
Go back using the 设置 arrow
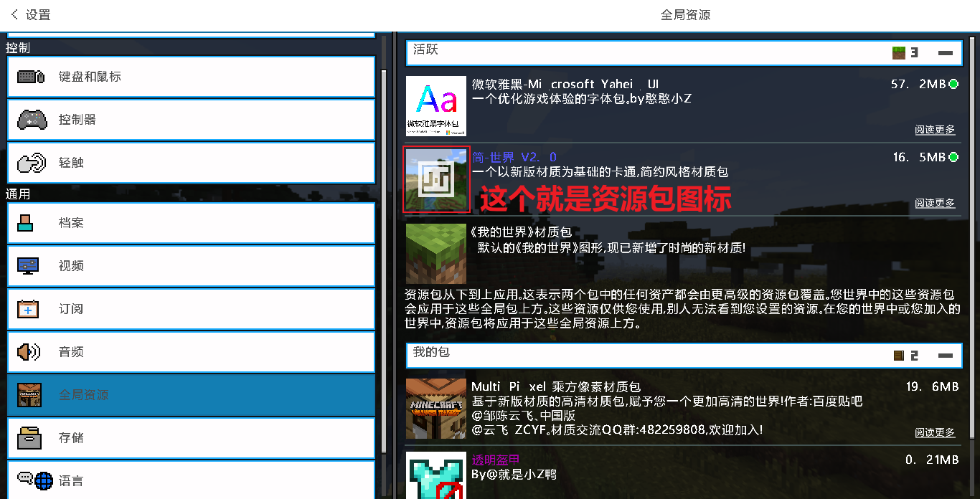tap(14, 15)
